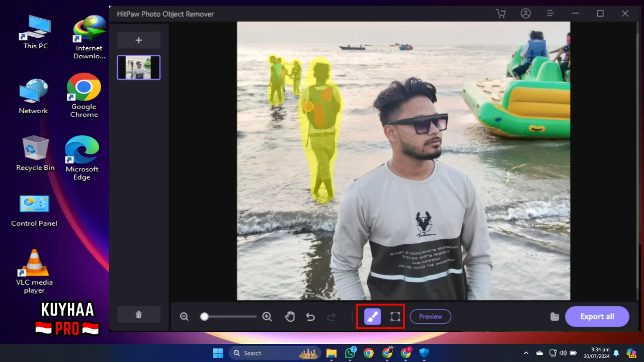Open Windows Security shield in taskbar
The width and height of the screenshot is (644, 362).
click(x=424, y=353)
